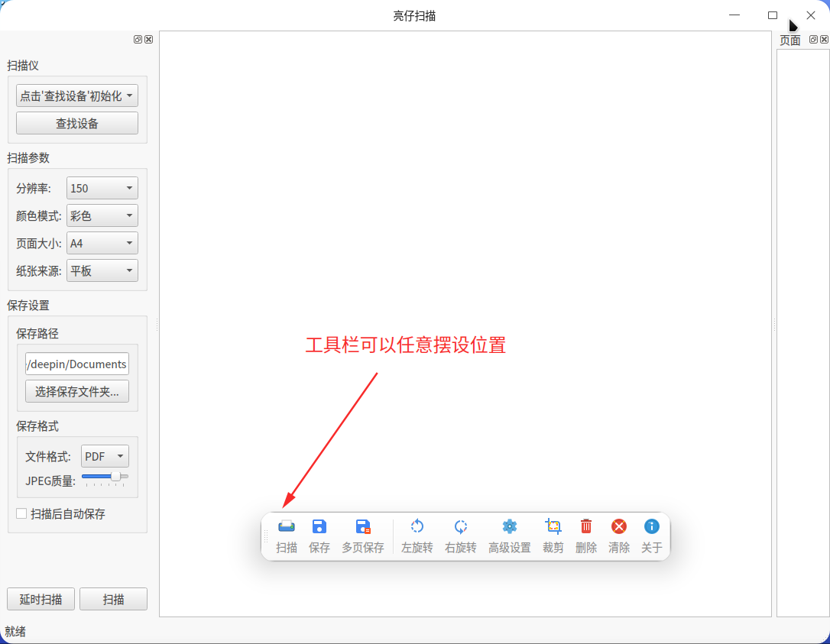Click the 保存 floppy disk icon

point(319,526)
